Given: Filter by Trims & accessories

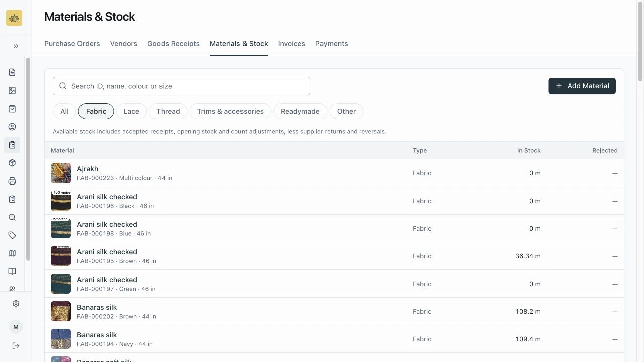Looking at the screenshot, I should point(230,111).
